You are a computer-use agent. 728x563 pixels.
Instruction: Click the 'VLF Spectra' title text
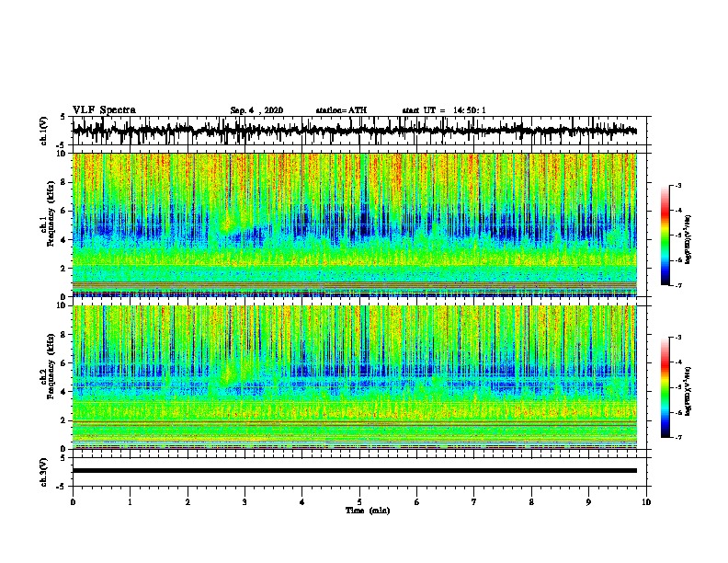[x=104, y=109]
